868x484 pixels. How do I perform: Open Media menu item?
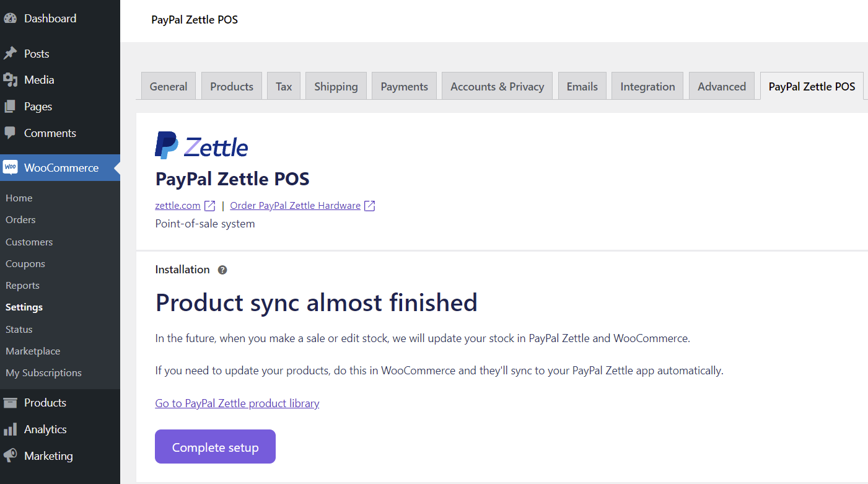point(39,80)
